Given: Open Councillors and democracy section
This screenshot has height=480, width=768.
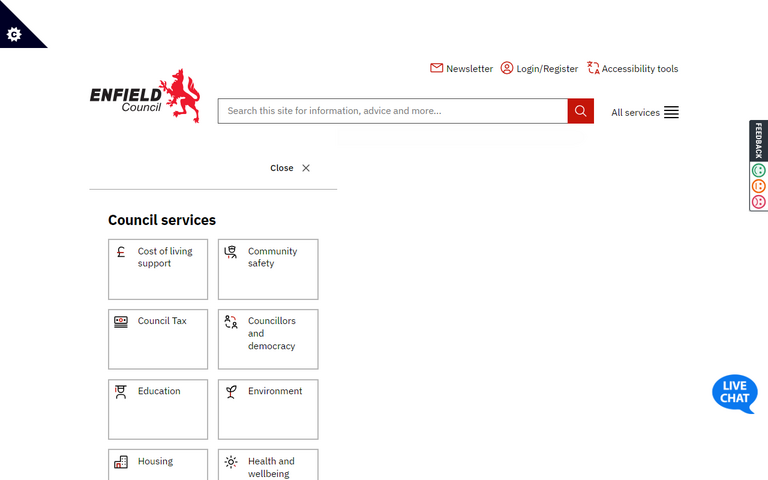Looking at the screenshot, I should (x=268, y=339).
